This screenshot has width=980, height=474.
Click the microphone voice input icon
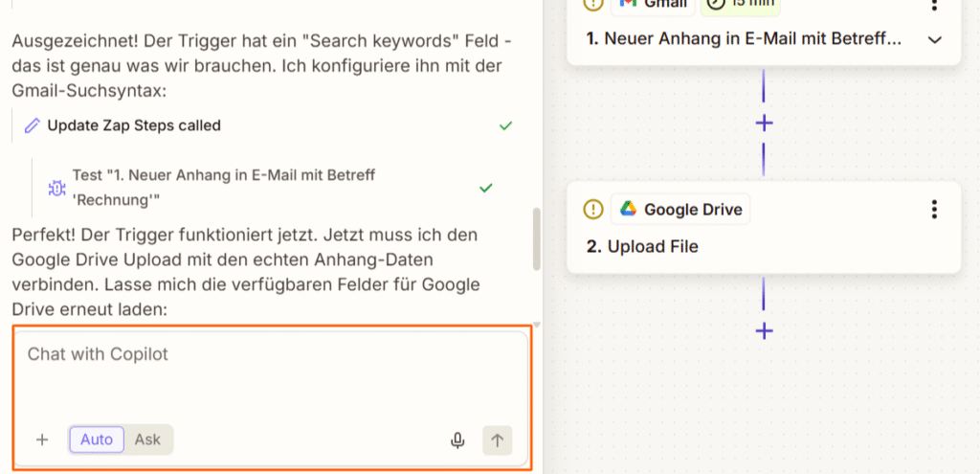[x=457, y=440]
